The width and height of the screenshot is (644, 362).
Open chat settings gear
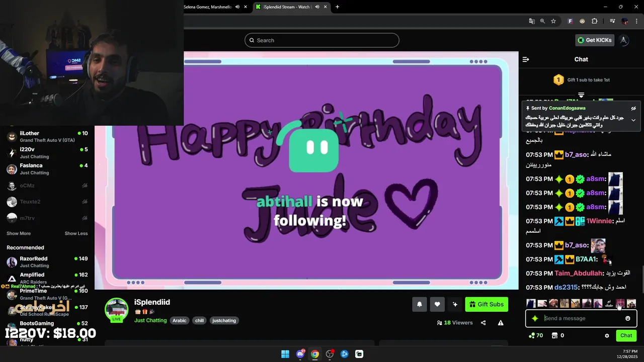coord(607,335)
